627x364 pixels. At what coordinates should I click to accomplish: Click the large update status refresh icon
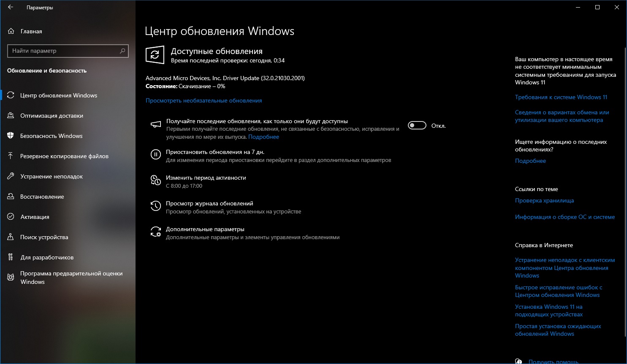tap(155, 55)
